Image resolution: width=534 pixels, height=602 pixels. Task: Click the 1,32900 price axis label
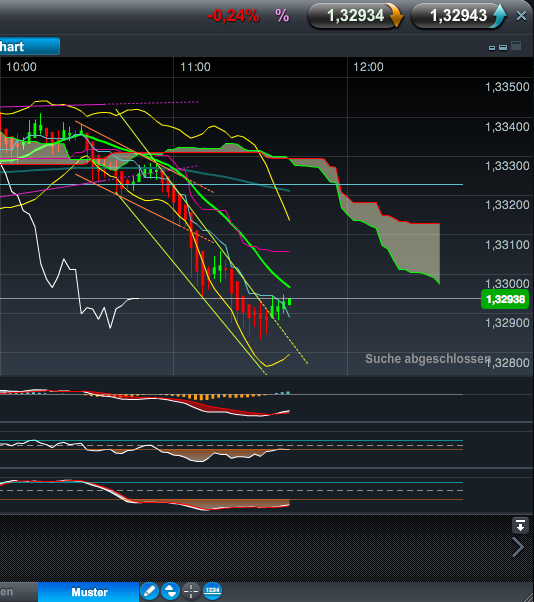click(507, 323)
